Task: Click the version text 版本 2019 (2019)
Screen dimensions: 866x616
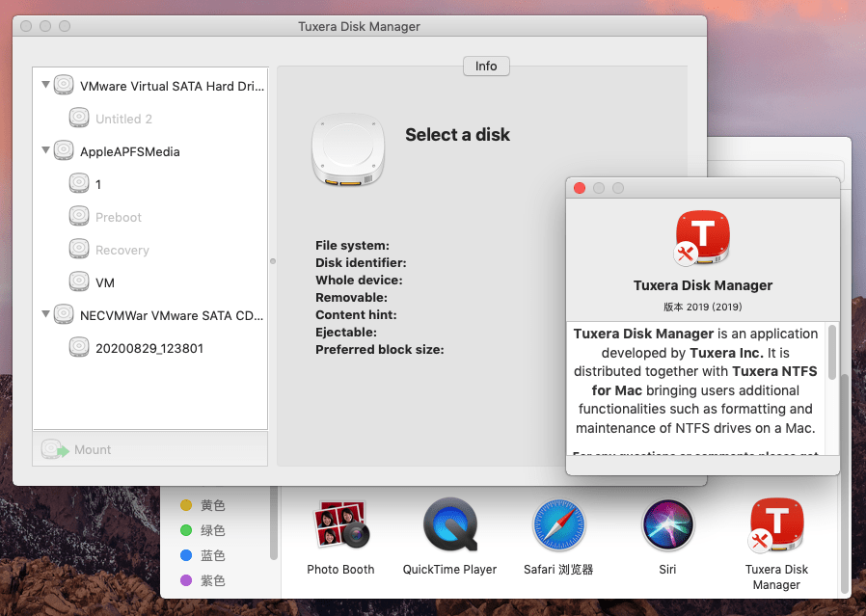Action: (702, 307)
